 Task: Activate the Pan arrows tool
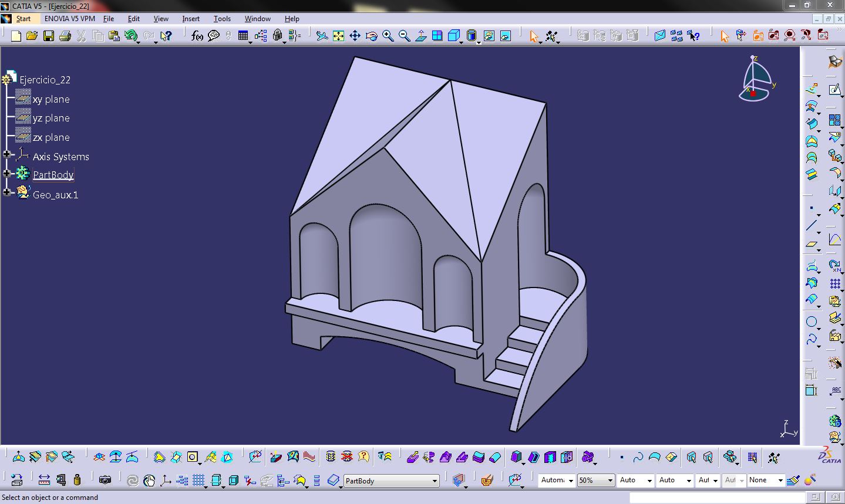coord(355,36)
